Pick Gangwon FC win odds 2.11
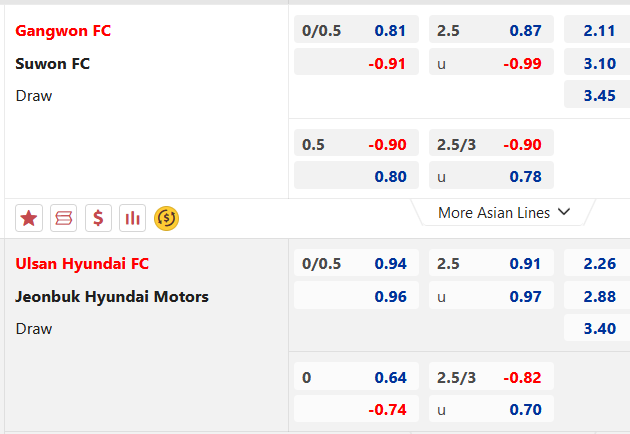This screenshot has height=434, width=630. (x=597, y=29)
